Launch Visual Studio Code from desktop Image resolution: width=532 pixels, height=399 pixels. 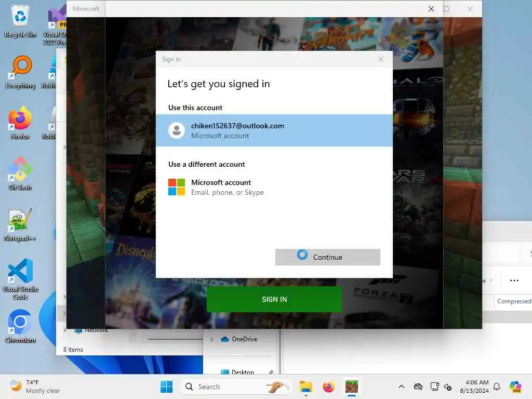pos(20,279)
